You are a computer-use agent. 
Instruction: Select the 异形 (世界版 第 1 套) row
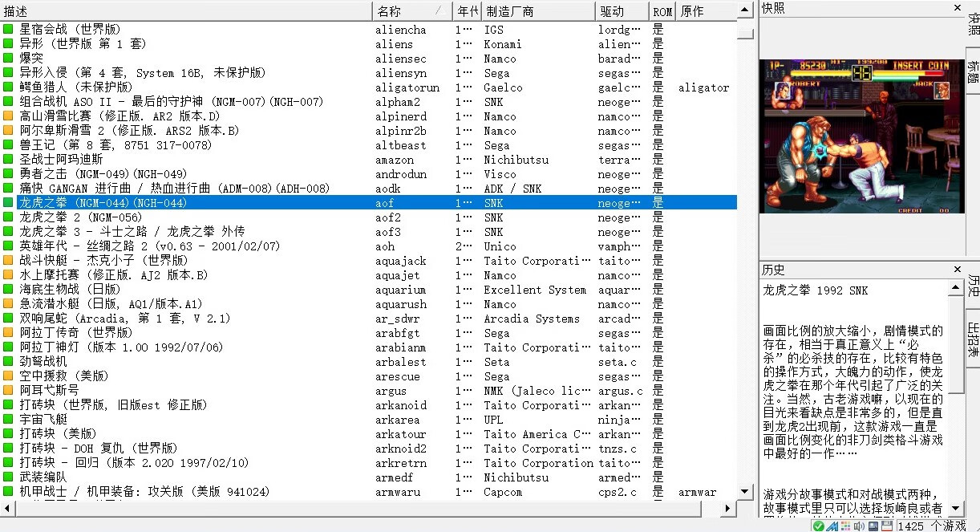click(368, 44)
